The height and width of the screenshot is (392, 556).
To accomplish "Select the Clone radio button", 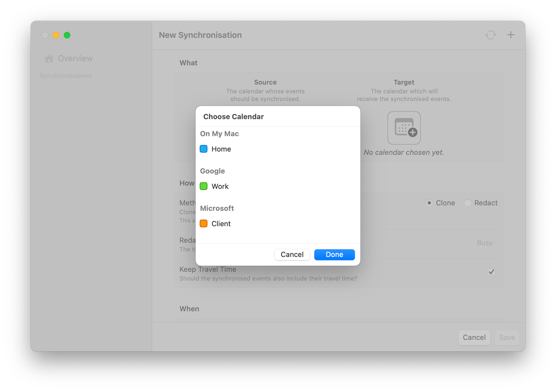I will click(430, 203).
